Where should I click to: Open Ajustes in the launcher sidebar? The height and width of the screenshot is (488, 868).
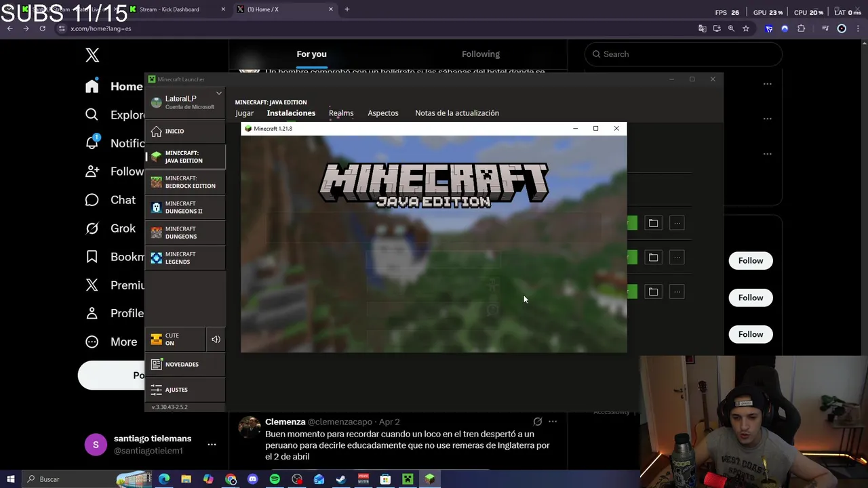tap(185, 390)
